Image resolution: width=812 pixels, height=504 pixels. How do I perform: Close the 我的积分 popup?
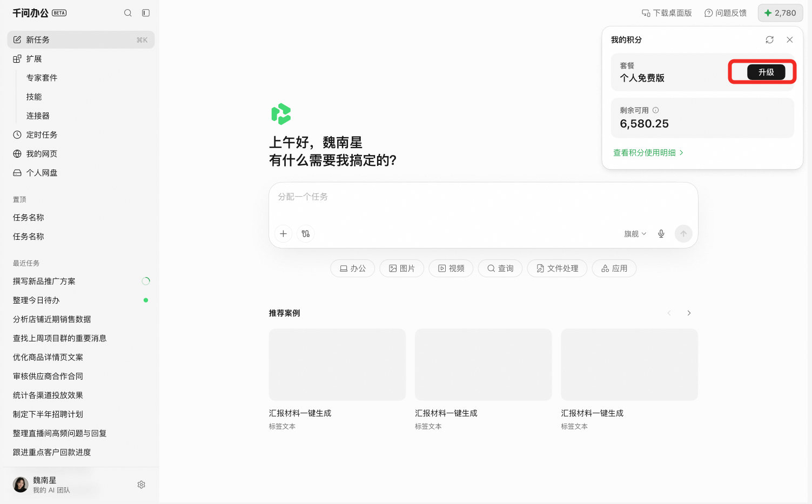[x=789, y=39]
